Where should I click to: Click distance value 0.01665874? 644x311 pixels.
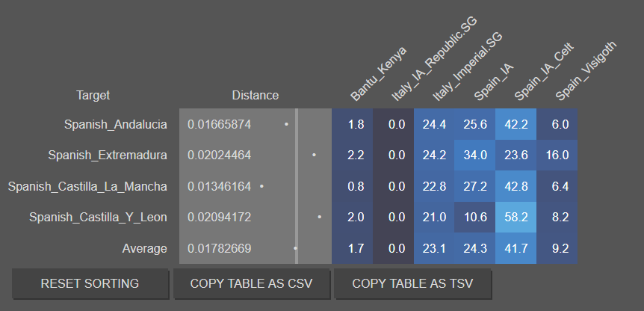point(220,125)
